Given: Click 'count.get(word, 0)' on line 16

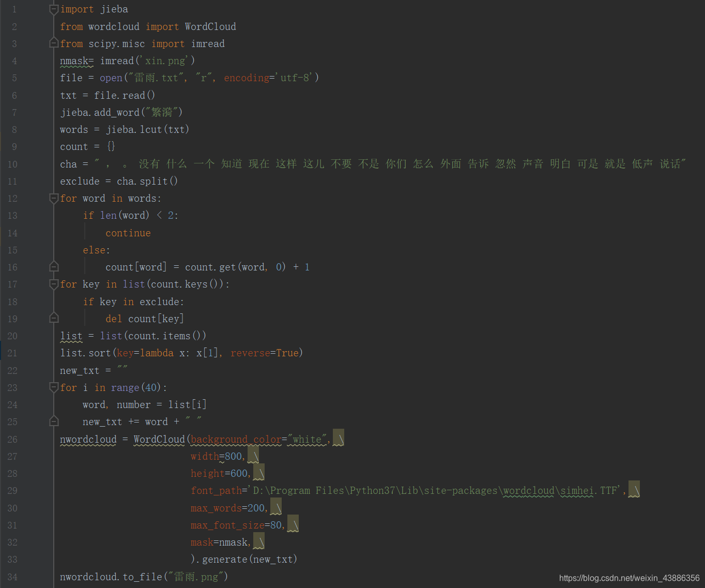Looking at the screenshot, I should pos(236,267).
